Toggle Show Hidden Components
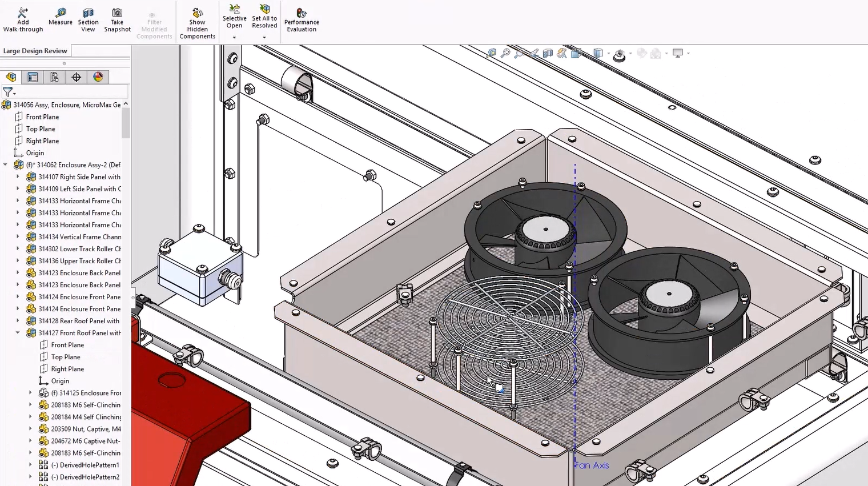Screen dimensions: 868x486 [197, 23]
